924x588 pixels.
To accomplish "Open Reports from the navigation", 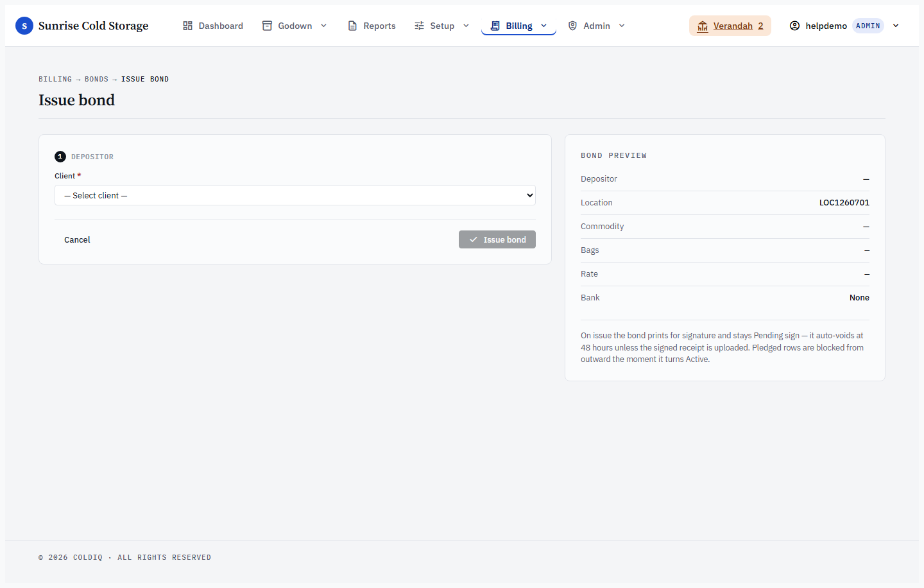I will click(372, 26).
